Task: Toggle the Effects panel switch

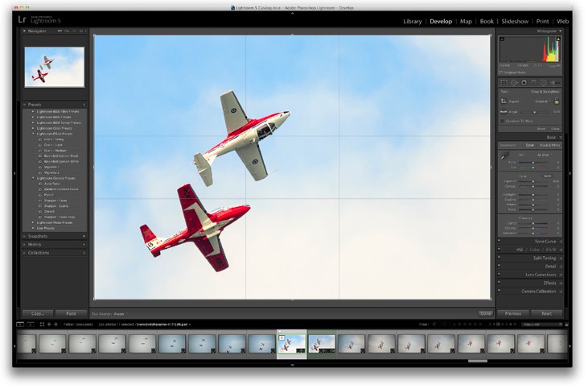Action: 500,283
